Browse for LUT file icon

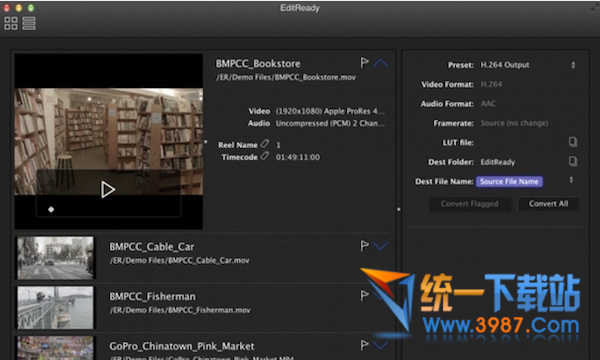click(x=572, y=142)
